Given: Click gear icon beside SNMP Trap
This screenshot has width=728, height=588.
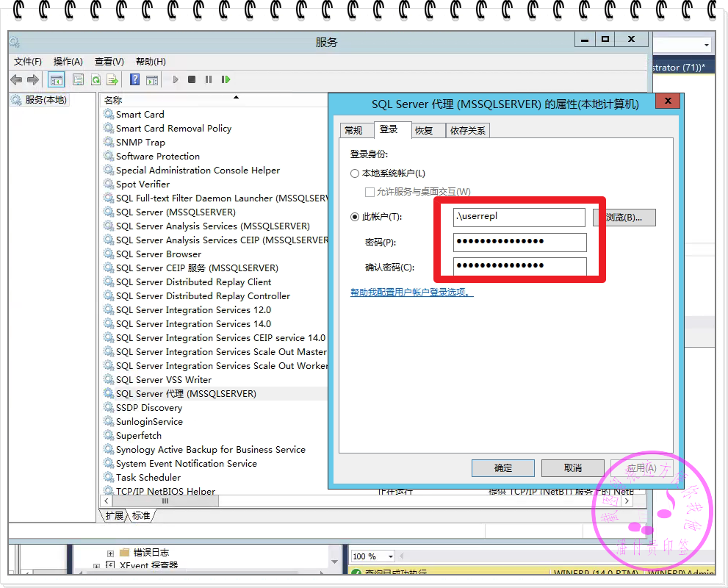Looking at the screenshot, I should click(109, 142).
